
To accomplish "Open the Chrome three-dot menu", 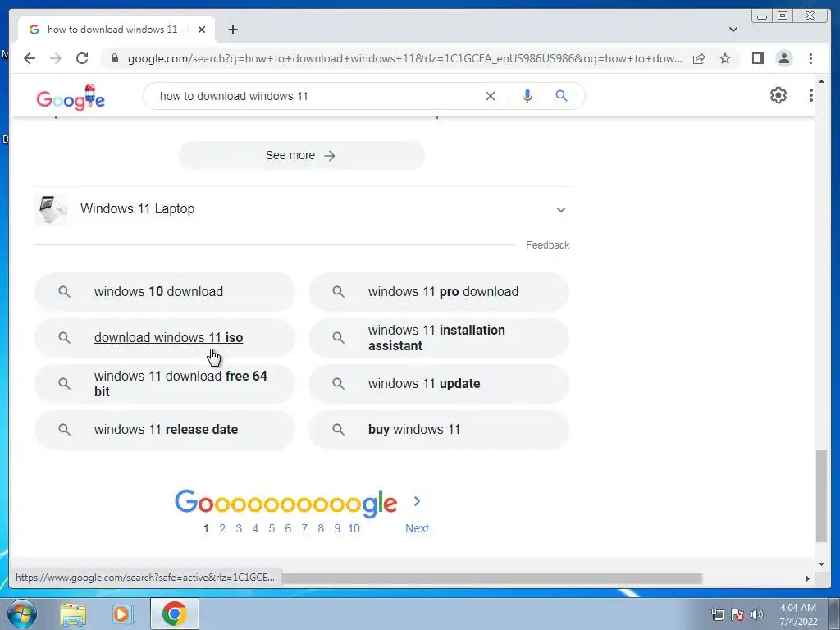I will (x=810, y=58).
